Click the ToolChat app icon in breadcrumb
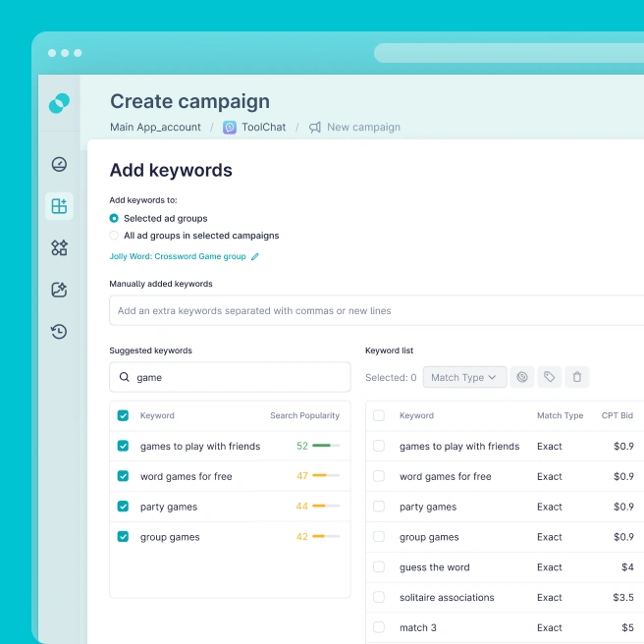This screenshot has height=644, width=644. 230,128
